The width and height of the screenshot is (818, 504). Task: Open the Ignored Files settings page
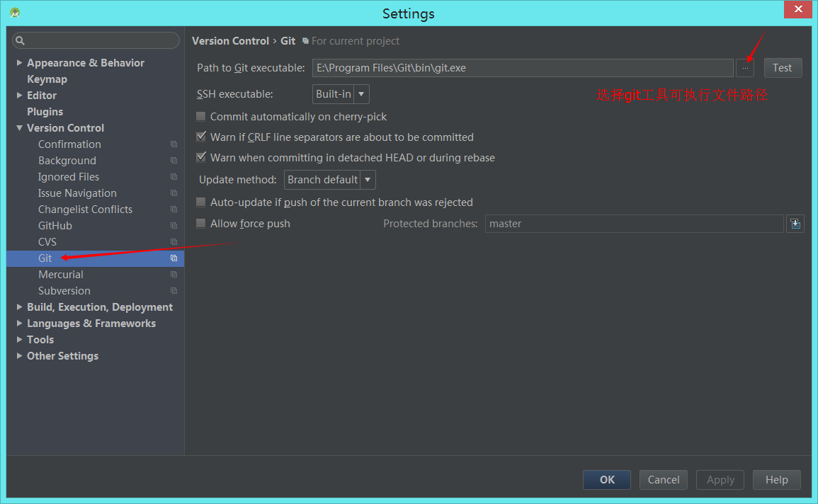pyautogui.click(x=68, y=177)
